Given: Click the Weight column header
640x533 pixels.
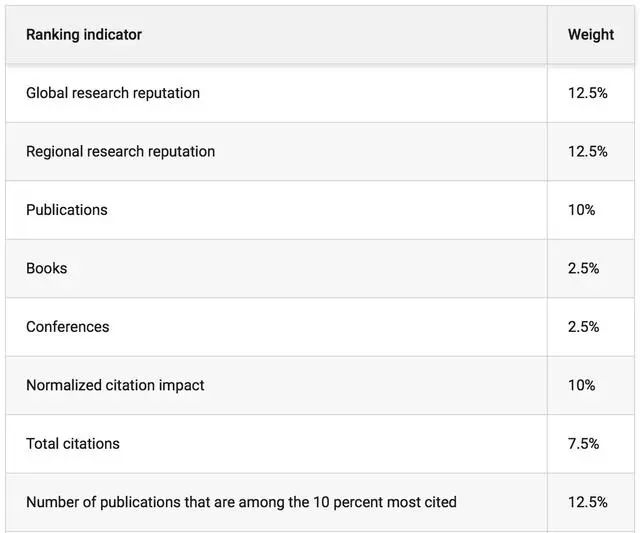Looking at the screenshot, I should [591, 35].
